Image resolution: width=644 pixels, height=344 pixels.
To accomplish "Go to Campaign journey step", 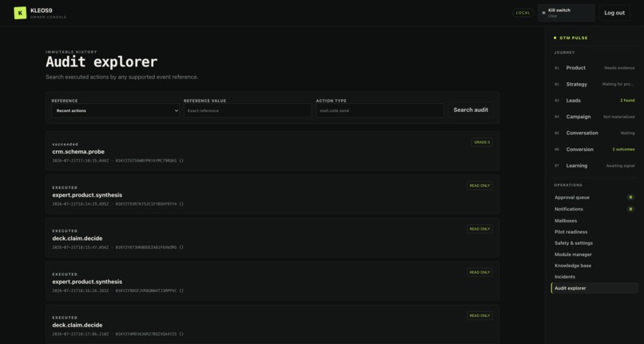I will click(594, 117).
